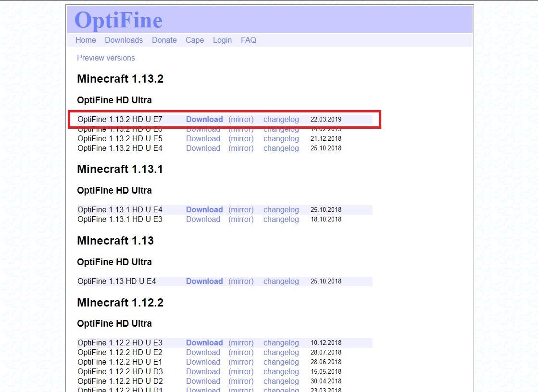
Task: Download OptiFine 1.13.2 HD U E5
Action: point(203,138)
